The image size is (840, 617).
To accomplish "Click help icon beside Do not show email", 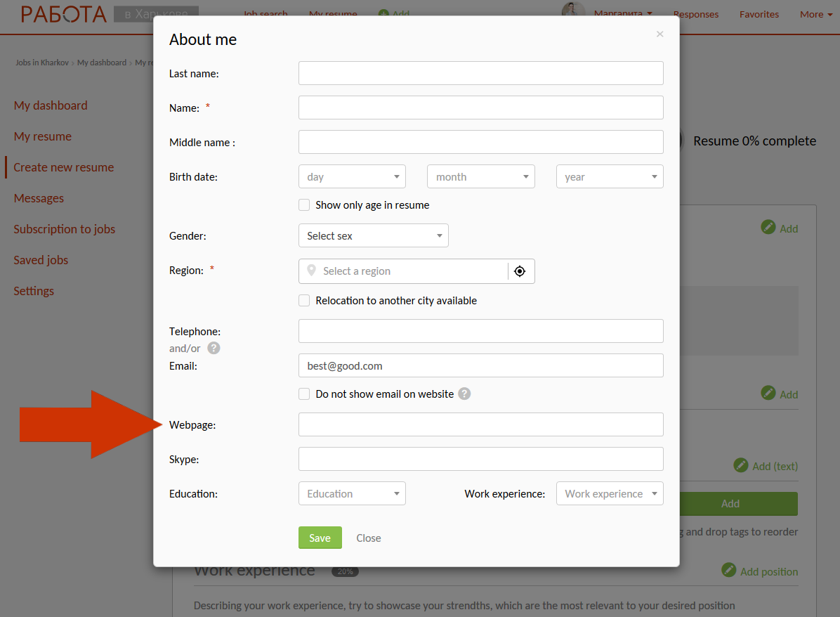I will point(464,394).
